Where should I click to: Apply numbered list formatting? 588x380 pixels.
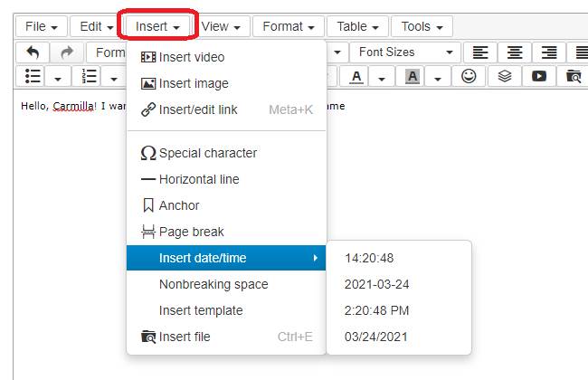point(89,76)
